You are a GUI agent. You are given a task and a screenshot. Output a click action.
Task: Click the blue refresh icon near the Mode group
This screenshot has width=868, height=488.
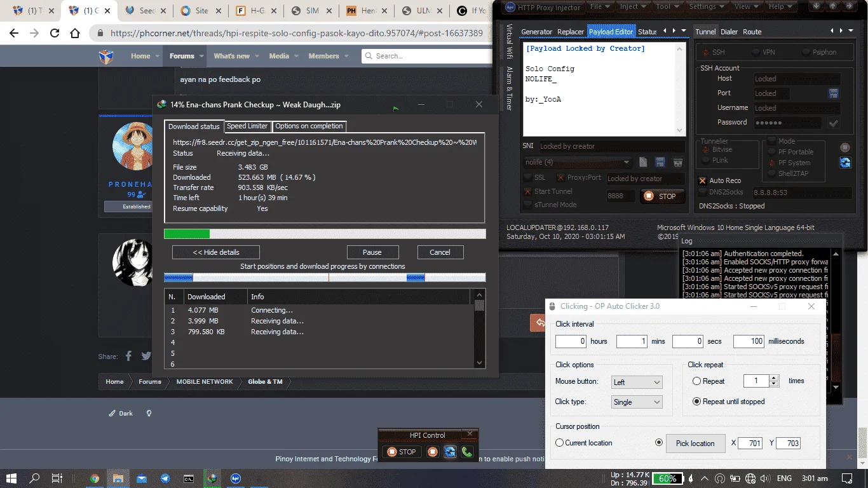(x=845, y=163)
